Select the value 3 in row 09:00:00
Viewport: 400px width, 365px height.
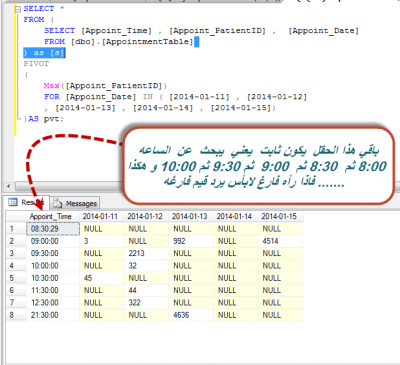tap(102, 241)
